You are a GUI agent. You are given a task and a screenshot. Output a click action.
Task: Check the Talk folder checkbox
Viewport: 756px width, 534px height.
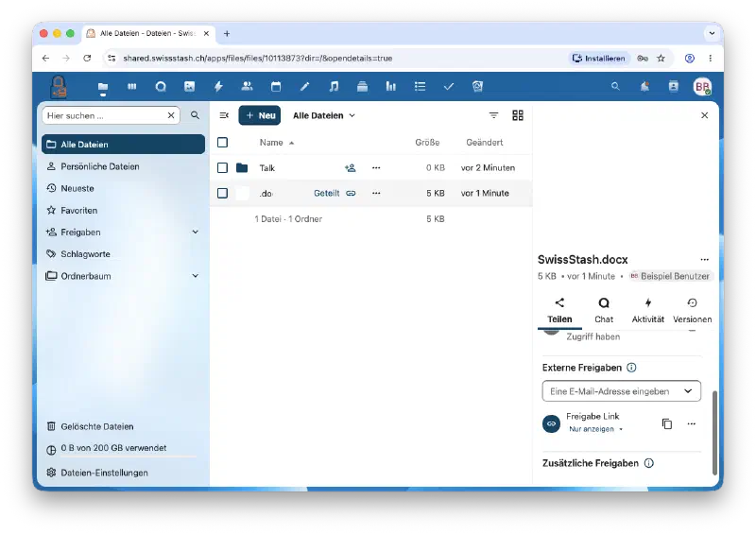click(222, 168)
